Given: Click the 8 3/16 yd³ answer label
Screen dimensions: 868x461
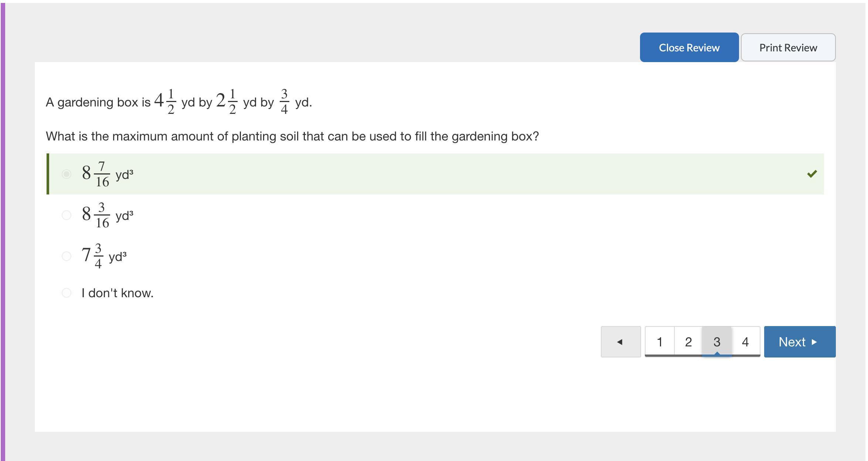Looking at the screenshot, I should 108,215.
